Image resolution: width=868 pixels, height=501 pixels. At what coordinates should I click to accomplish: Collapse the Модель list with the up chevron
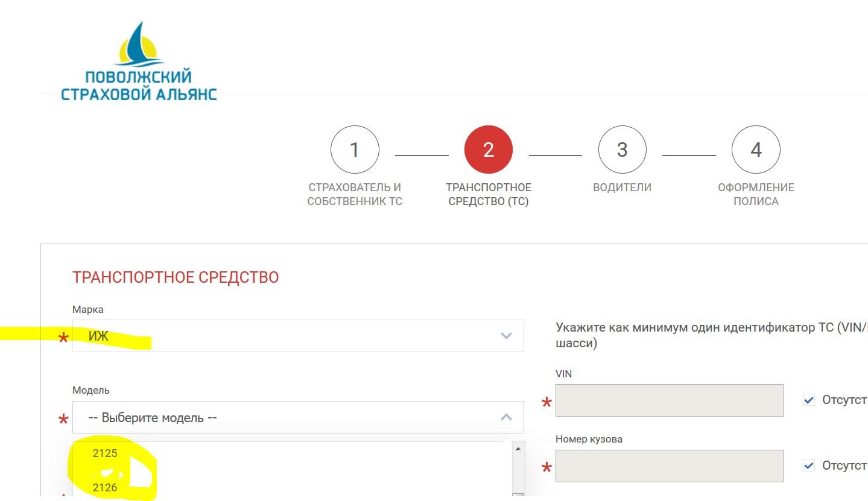coord(506,417)
